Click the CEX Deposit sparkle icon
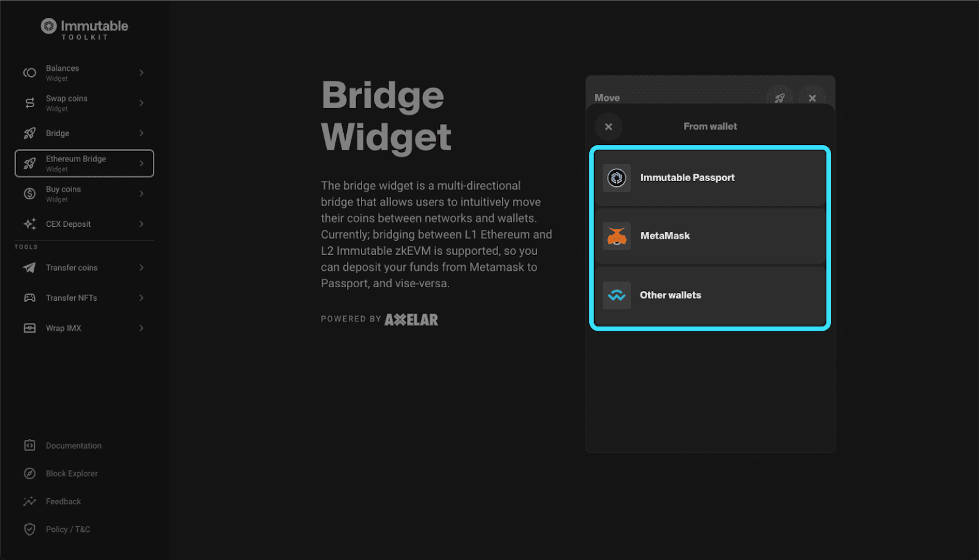Screen dimensions: 979x560 click(29, 224)
